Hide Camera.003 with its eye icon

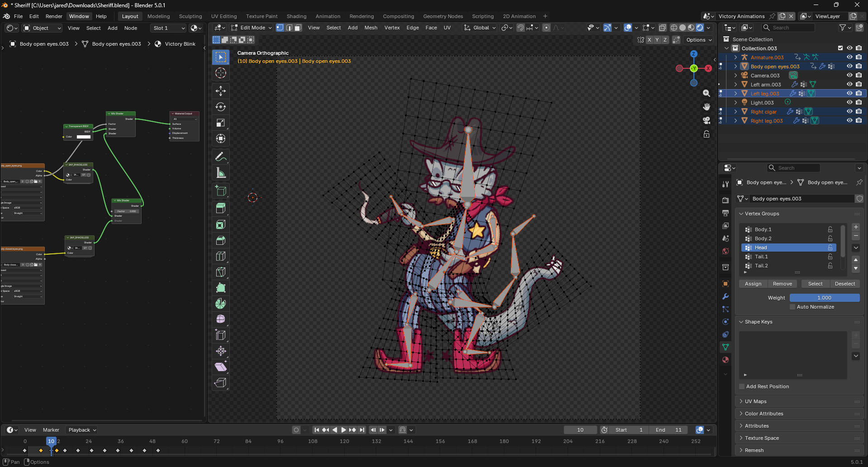point(849,76)
